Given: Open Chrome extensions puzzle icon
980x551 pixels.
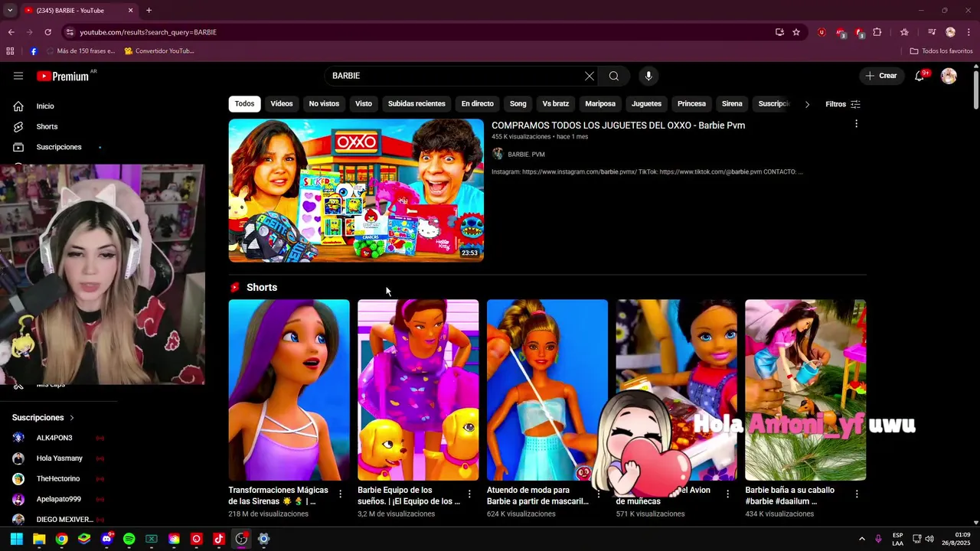Looking at the screenshot, I should pos(877,32).
